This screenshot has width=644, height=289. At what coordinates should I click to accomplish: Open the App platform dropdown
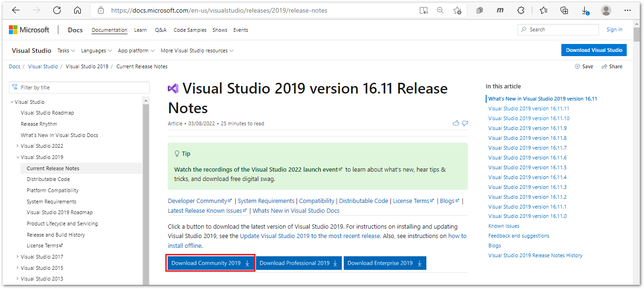coord(136,51)
